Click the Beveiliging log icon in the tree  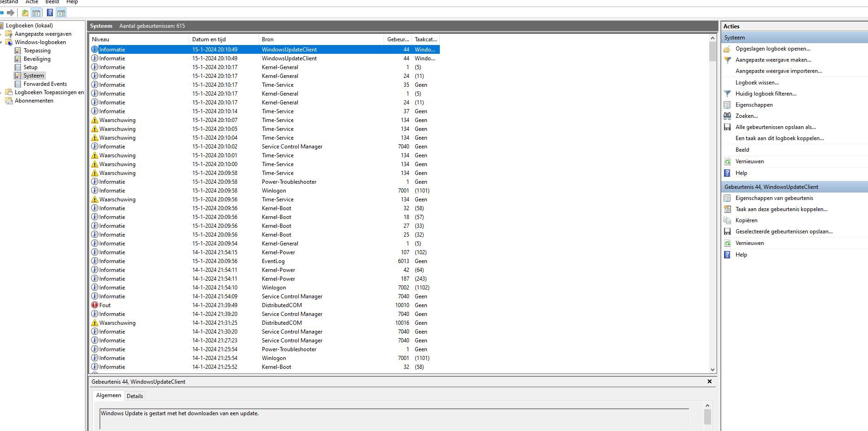pos(18,59)
